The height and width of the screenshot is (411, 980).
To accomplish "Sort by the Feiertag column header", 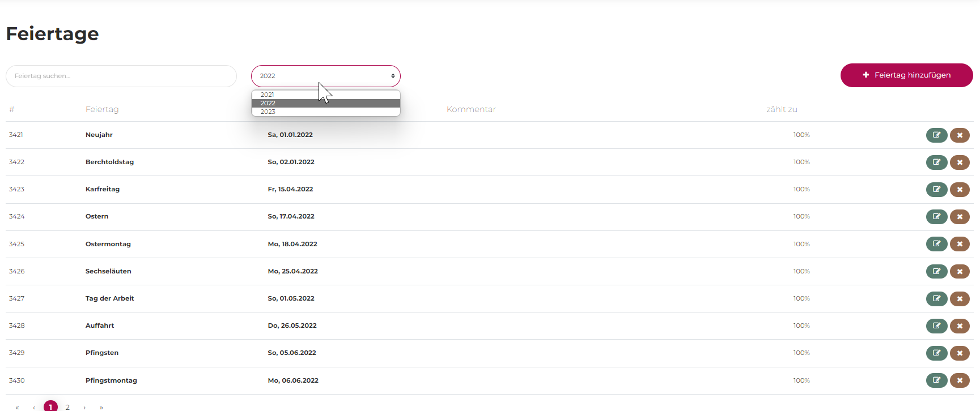I will pyautogui.click(x=102, y=109).
